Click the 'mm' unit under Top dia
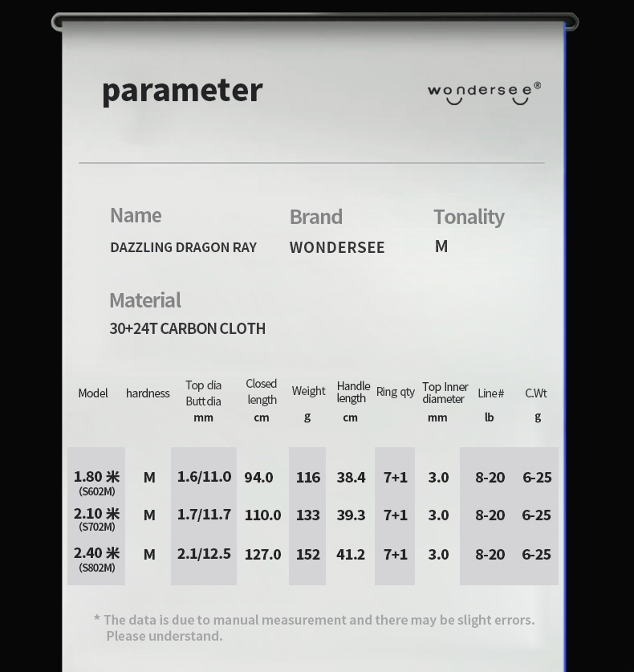634x672 pixels. pyautogui.click(x=204, y=417)
